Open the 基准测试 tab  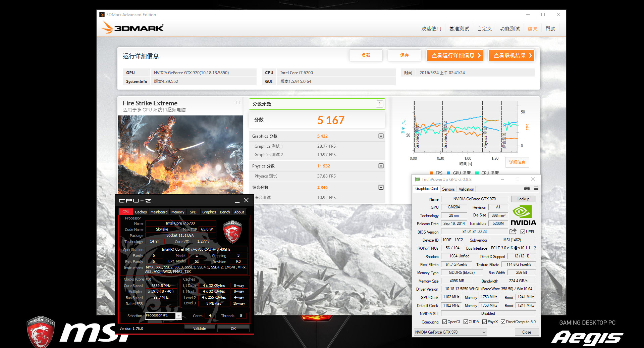[459, 29]
